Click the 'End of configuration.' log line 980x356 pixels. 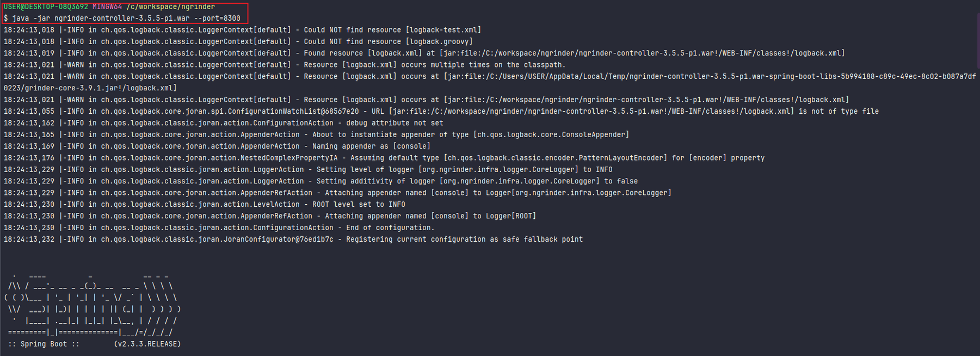coord(219,228)
